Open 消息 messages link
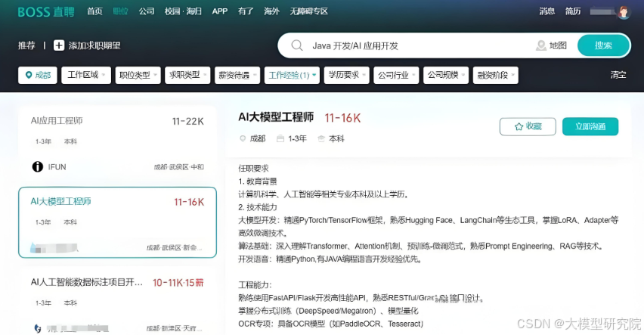Viewport: 644px width, 335px height. (x=546, y=11)
